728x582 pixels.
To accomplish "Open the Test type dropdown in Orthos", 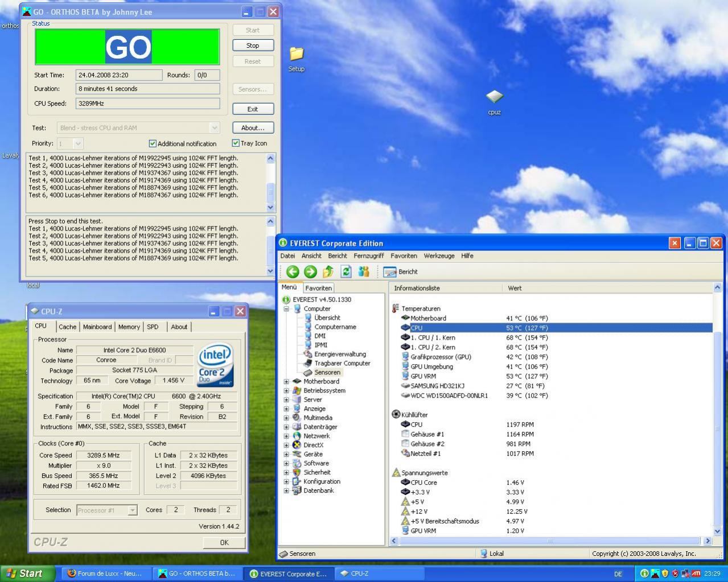I will click(x=214, y=128).
